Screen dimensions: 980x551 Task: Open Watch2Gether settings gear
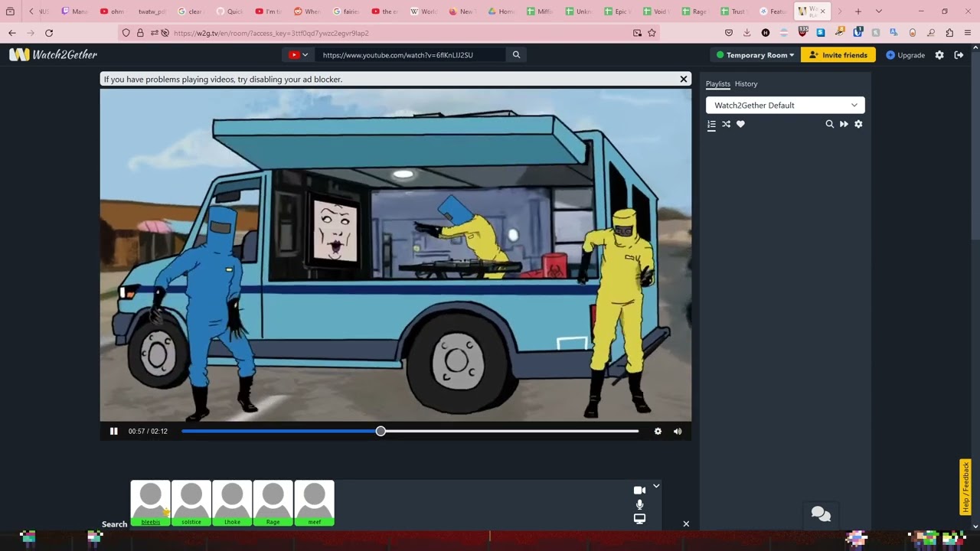(939, 55)
